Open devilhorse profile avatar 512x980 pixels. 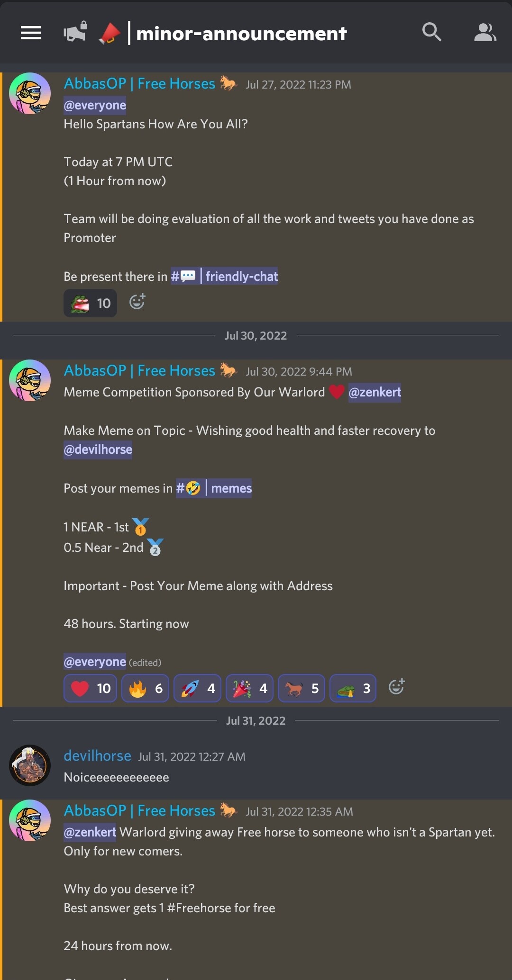[x=30, y=765]
